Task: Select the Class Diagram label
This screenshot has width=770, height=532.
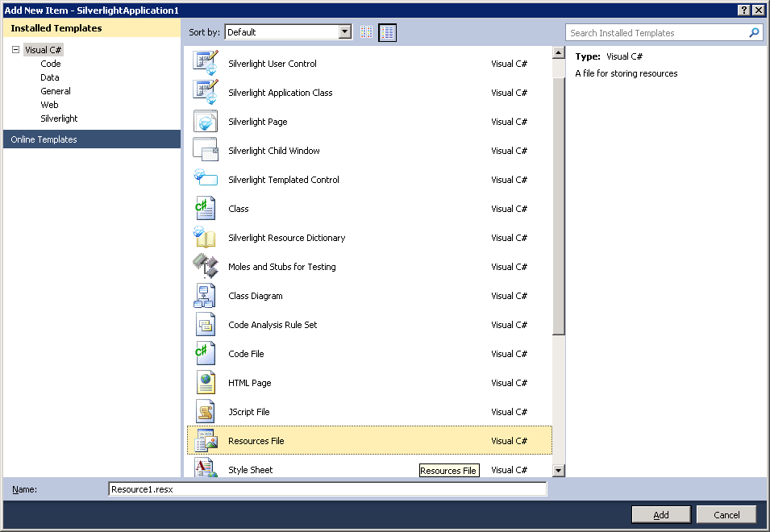Action: (x=256, y=296)
